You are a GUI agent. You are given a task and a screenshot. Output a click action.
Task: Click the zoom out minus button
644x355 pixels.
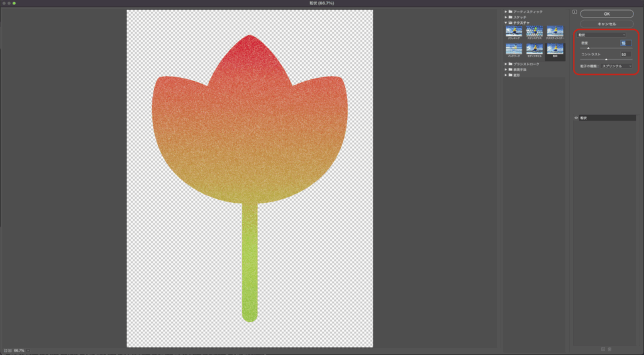coord(4,350)
